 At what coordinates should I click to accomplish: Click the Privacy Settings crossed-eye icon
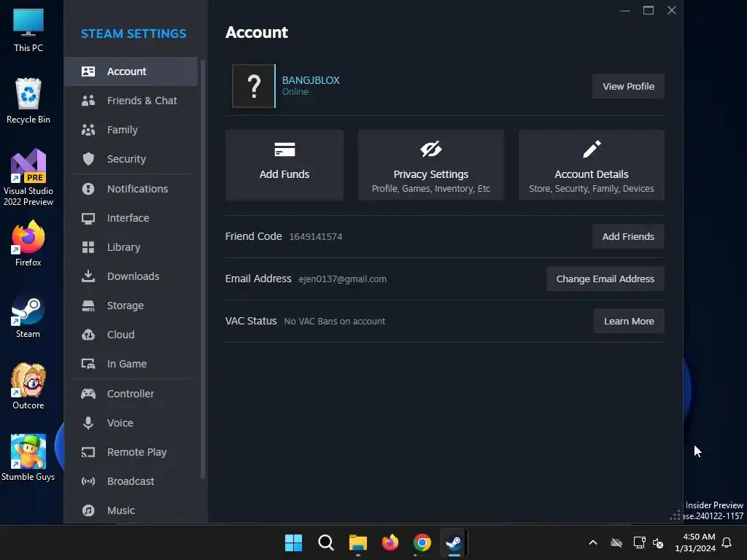coord(430,149)
